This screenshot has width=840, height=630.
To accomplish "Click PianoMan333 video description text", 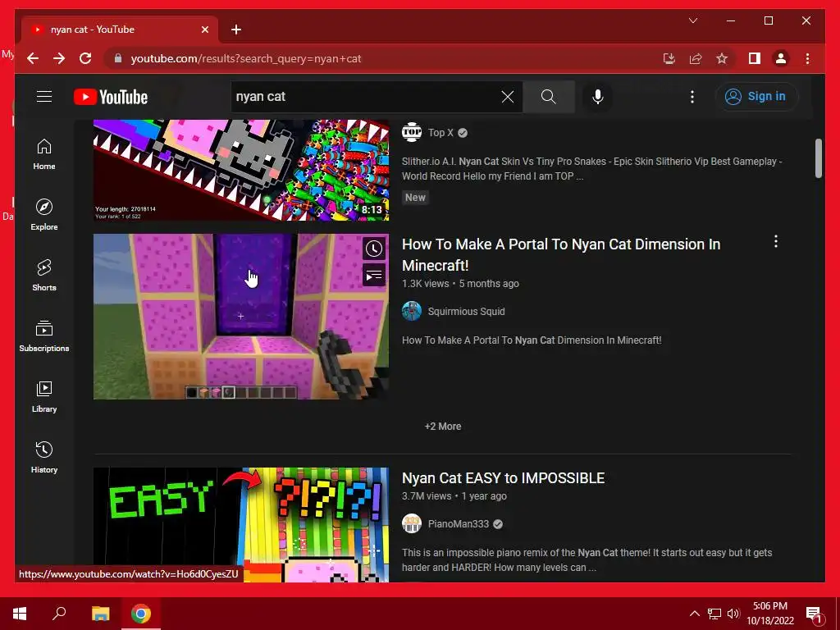I will (x=587, y=559).
